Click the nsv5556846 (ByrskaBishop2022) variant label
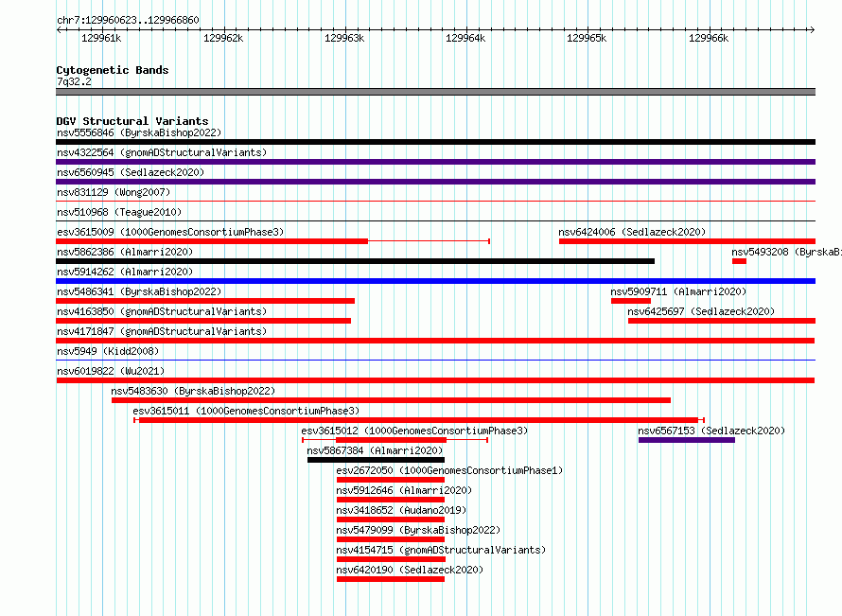The image size is (842, 616). tap(139, 132)
